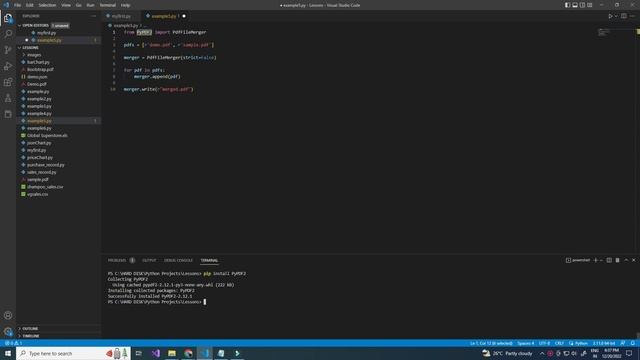Open the Extensions view
The height and width of the screenshot is (360, 640).
(x=8, y=82)
